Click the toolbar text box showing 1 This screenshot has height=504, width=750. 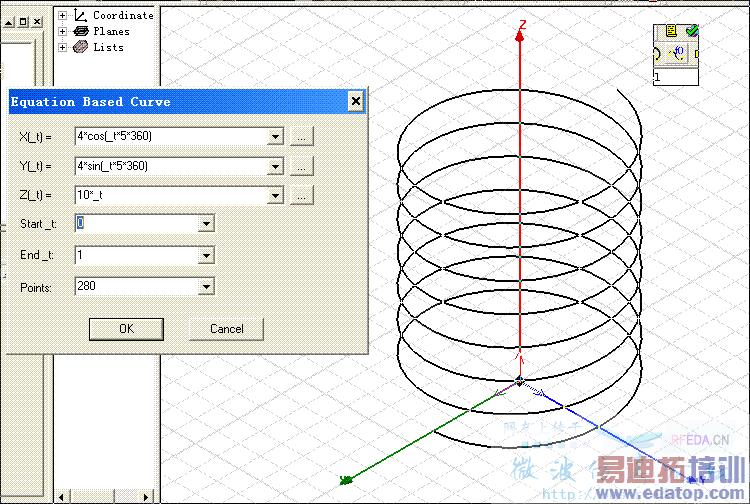[676, 77]
